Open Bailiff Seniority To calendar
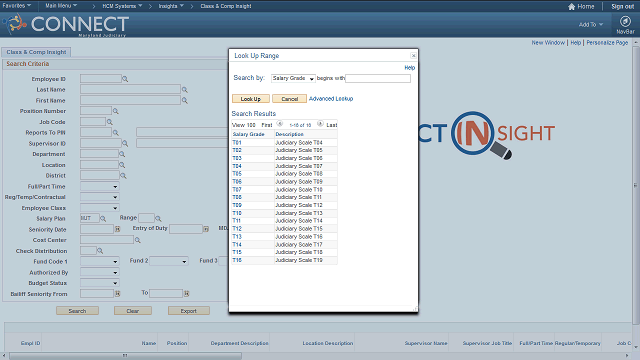Screen dimensions: 640x360 click(x=187, y=293)
